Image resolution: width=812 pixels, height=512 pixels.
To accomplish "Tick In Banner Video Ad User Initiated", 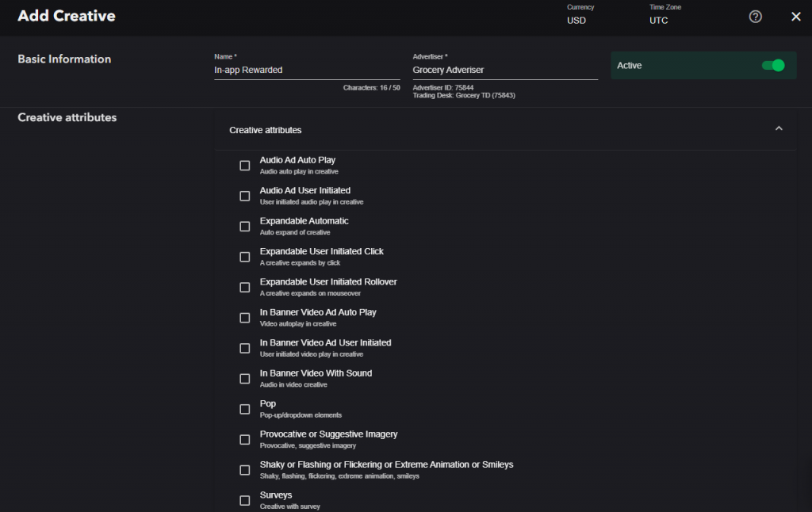I will point(245,348).
